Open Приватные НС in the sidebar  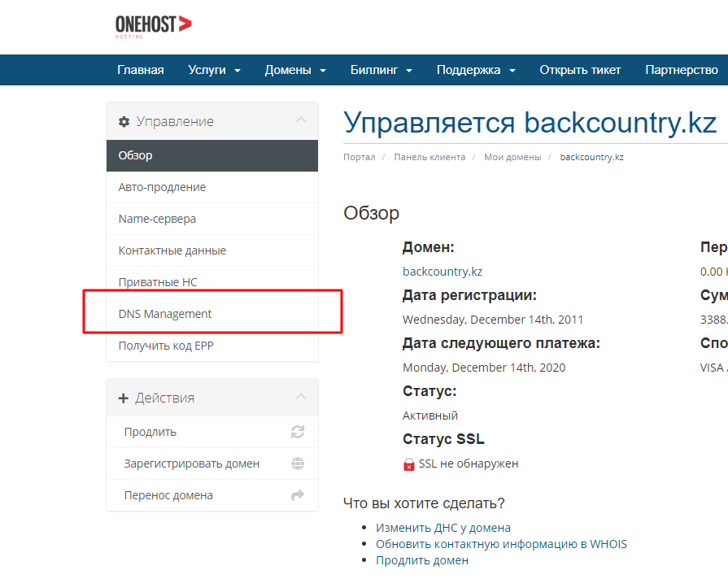212,282
